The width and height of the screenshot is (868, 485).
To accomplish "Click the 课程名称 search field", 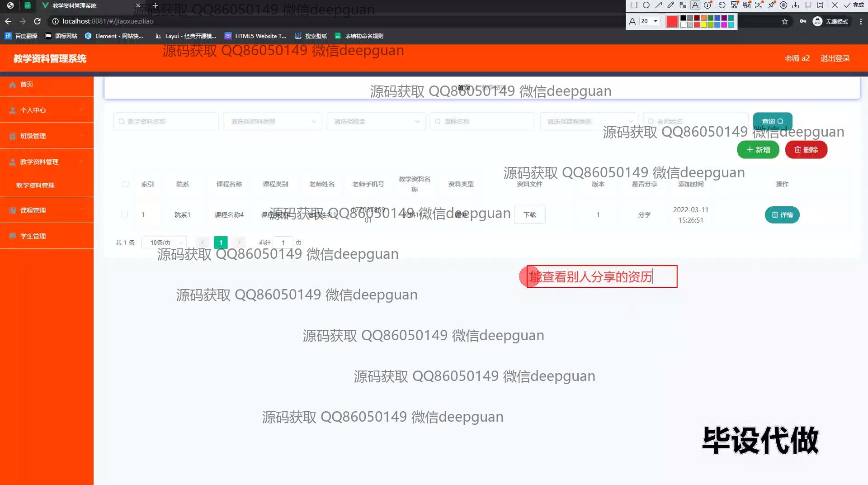I will (x=482, y=121).
